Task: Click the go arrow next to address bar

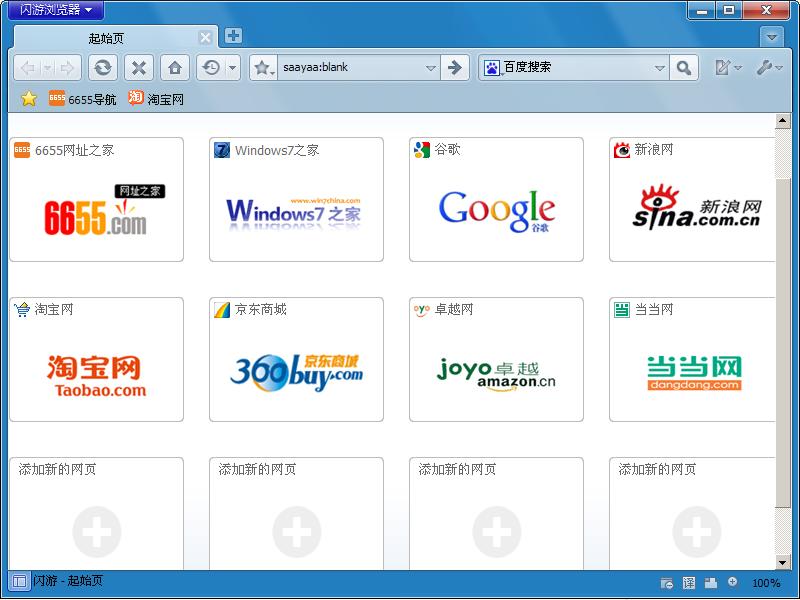Action: pyautogui.click(x=454, y=67)
